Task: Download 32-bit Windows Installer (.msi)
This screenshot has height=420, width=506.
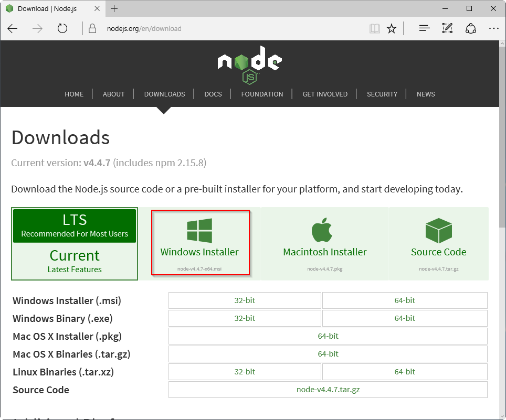Action: pyautogui.click(x=245, y=300)
